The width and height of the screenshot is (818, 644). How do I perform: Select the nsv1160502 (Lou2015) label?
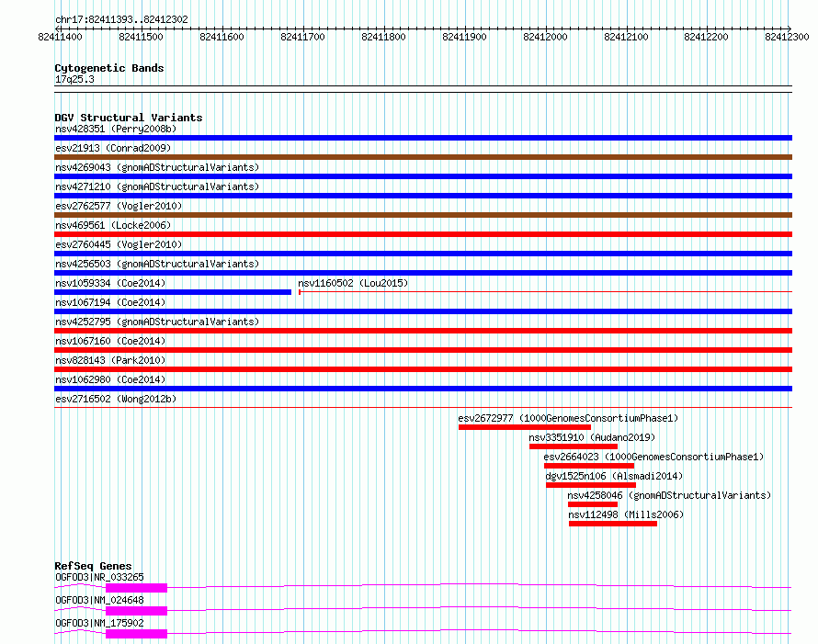[x=353, y=283]
